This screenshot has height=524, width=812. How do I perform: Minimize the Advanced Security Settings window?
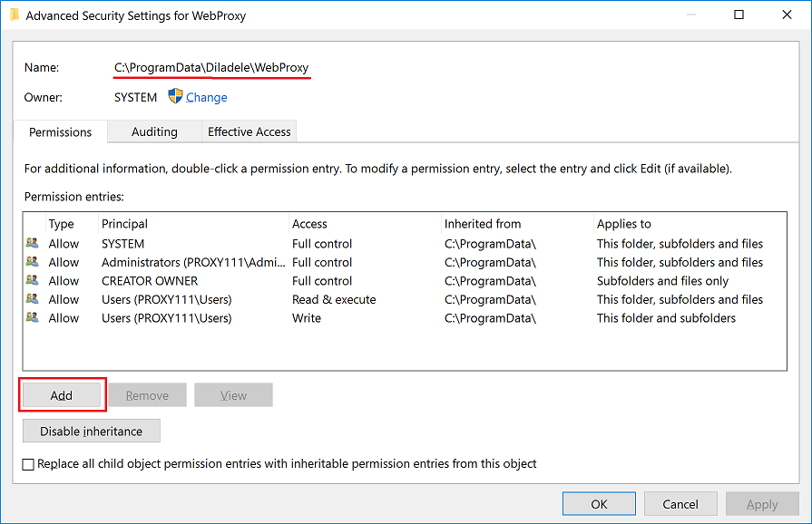[x=691, y=15]
